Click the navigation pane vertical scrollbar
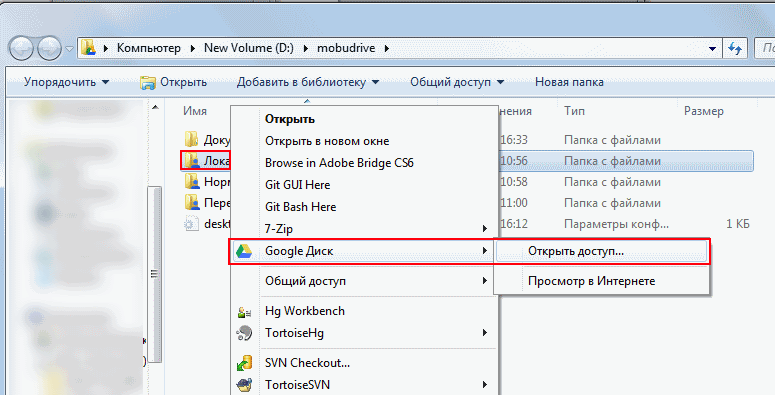 (154, 274)
